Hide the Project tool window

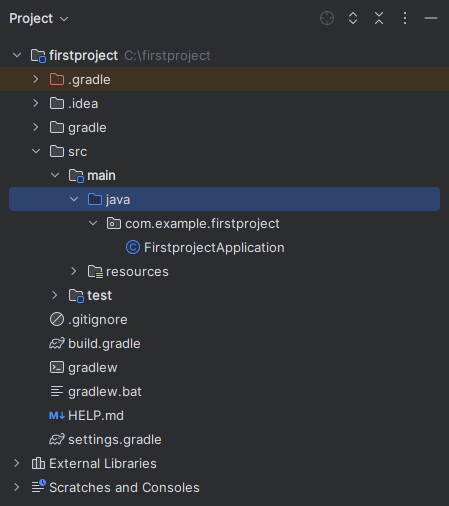tap(431, 18)
